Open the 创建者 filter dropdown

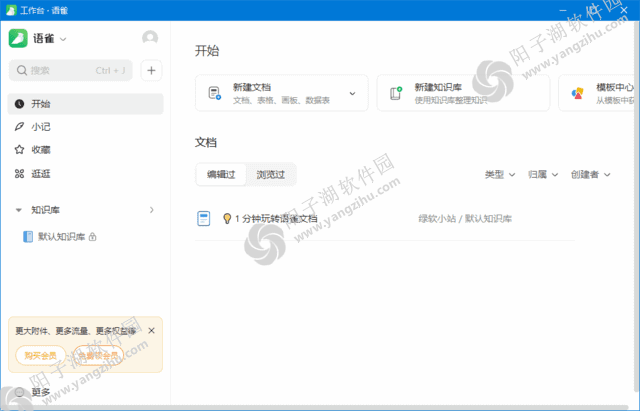click(x=591, y=175)
